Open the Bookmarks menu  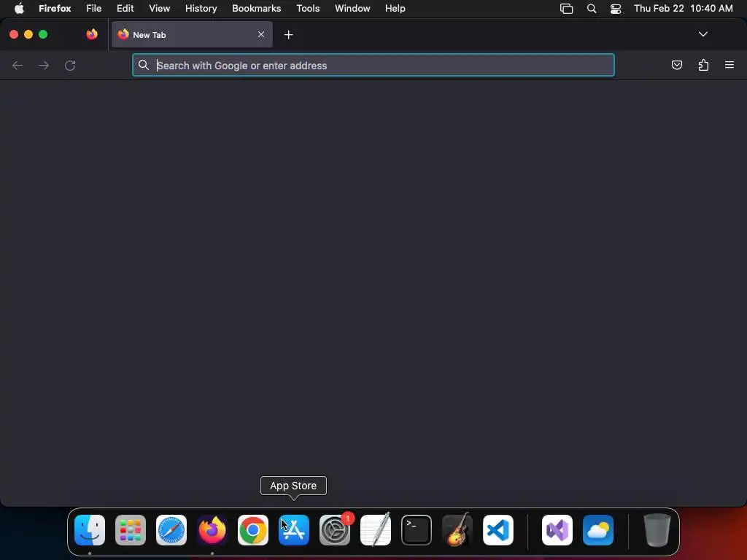point(256,9)
